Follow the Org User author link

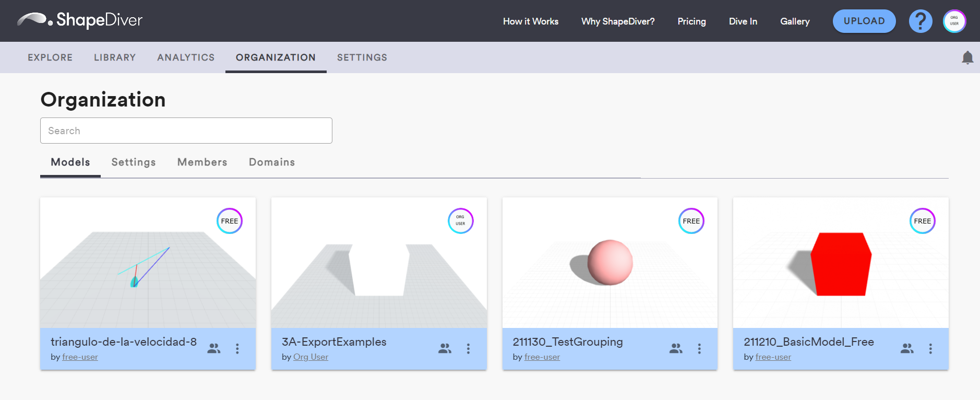tap(310, 357)
